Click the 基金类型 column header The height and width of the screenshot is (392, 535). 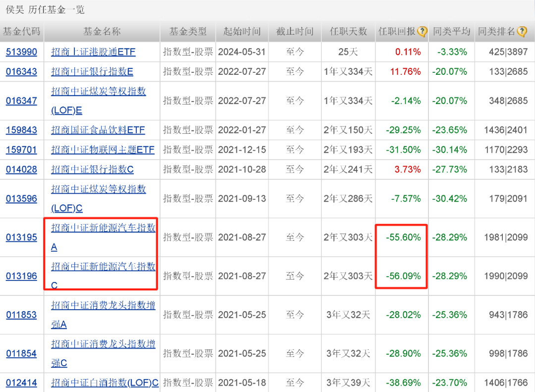pos(188,32)
